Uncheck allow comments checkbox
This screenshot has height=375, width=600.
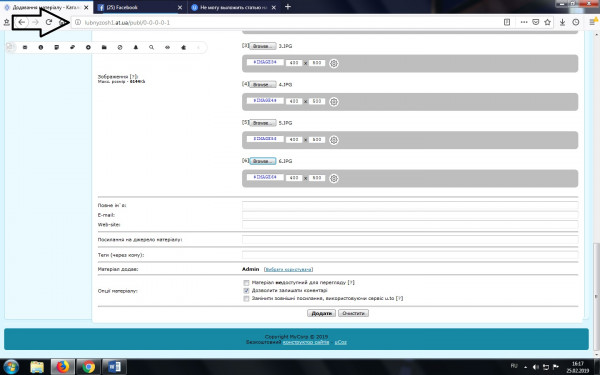(246, 291)
